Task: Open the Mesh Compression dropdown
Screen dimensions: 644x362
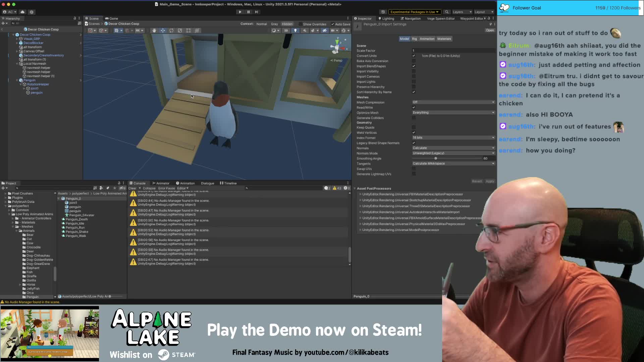Action: coord(453,102)
